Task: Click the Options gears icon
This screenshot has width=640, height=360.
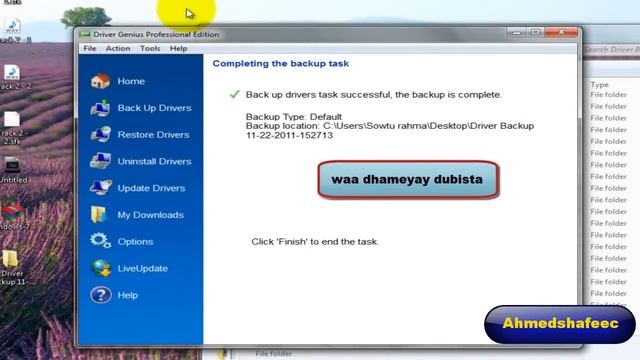Action: point(100,241)
